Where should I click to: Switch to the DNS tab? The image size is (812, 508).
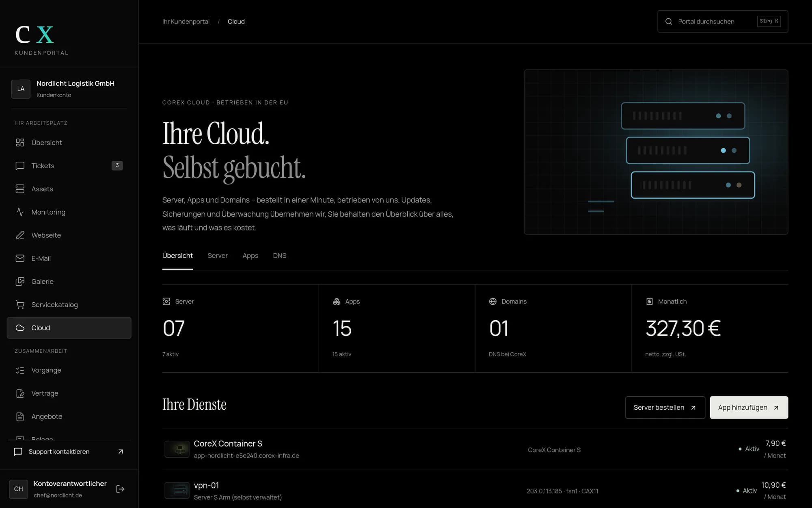click(280, 256)
